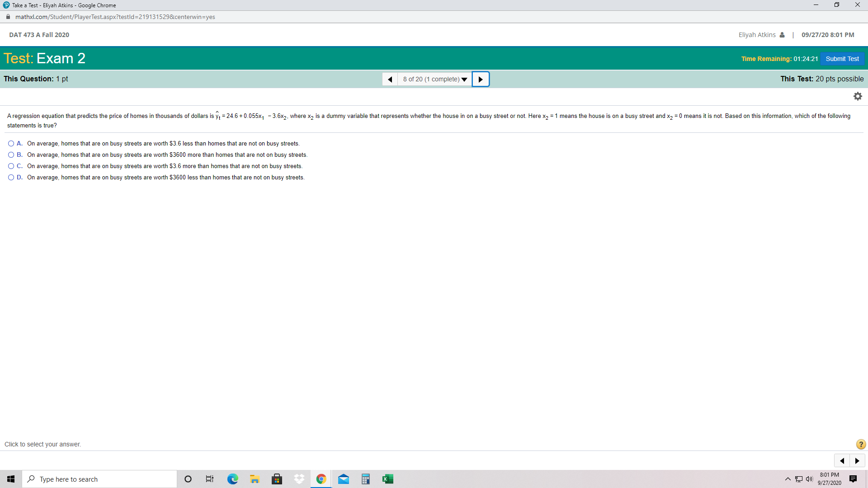Click the Type here to search field
Image resolution: width=868 pixels, height=488 pixels.
[x=99, y=479]
